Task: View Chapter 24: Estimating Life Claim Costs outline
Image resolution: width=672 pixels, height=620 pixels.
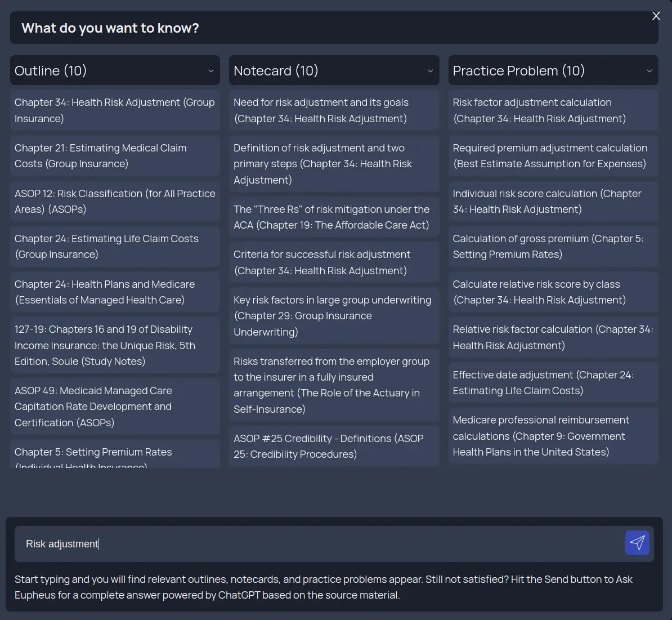Action: point(115,246)
